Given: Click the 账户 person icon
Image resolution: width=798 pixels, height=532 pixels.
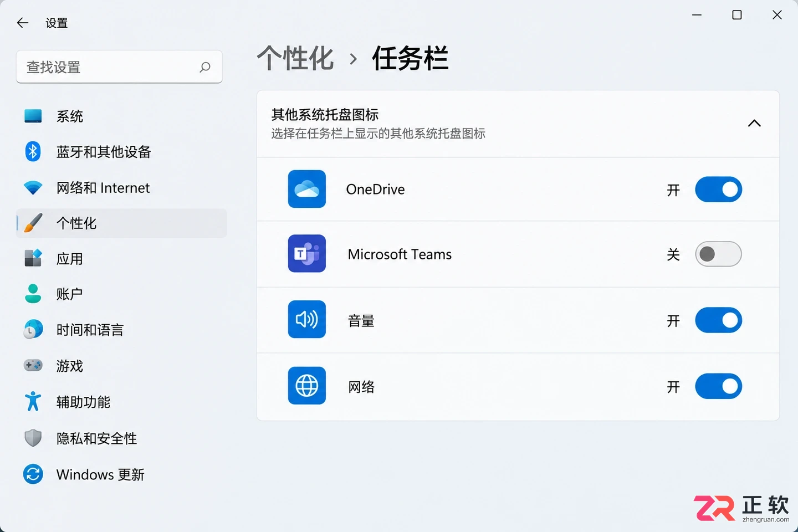Looking at the screenshot, I should pos(33,294).
